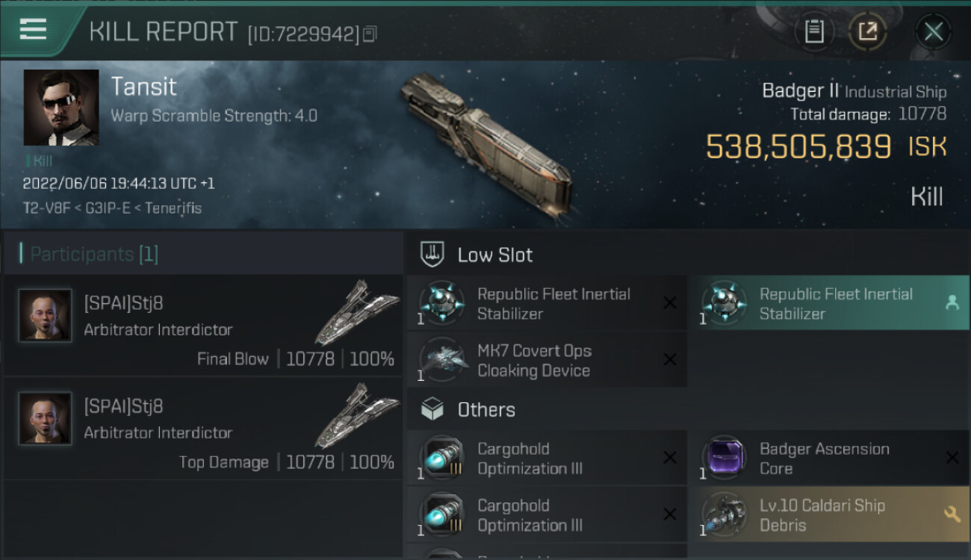Select the Others section header
The image size is (971, 560).
[485, 410]
